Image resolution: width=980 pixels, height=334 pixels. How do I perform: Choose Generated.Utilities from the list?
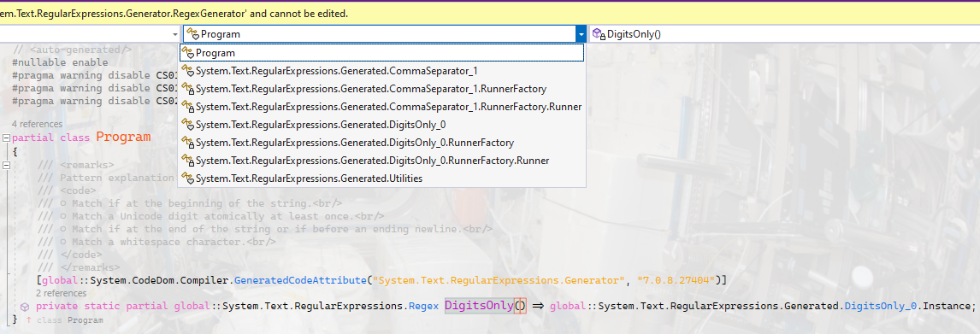coord(381,179)
